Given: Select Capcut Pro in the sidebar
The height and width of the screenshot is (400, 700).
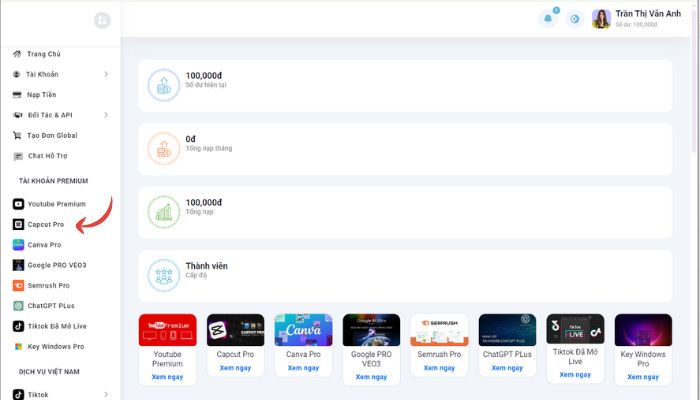Looking at the screenshot, I should click(46, 224).
